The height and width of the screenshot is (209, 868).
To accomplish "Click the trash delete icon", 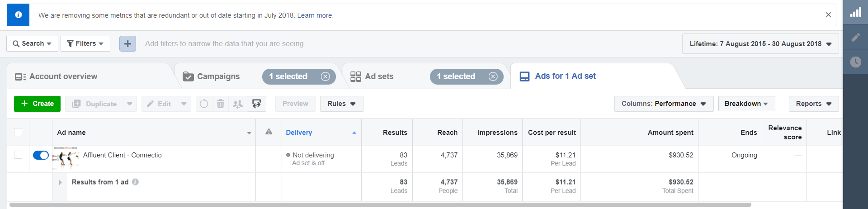I will 221,104.
